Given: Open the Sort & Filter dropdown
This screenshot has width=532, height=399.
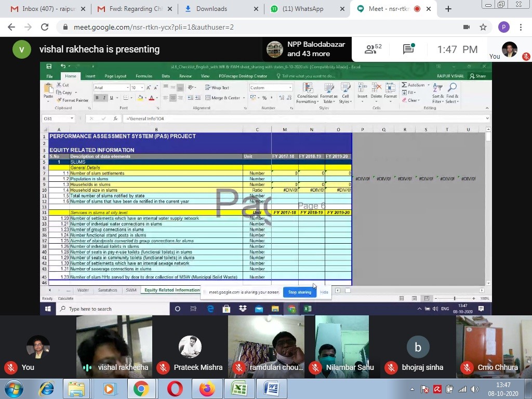Looking at the screenshot, I should tap(437, 94).
